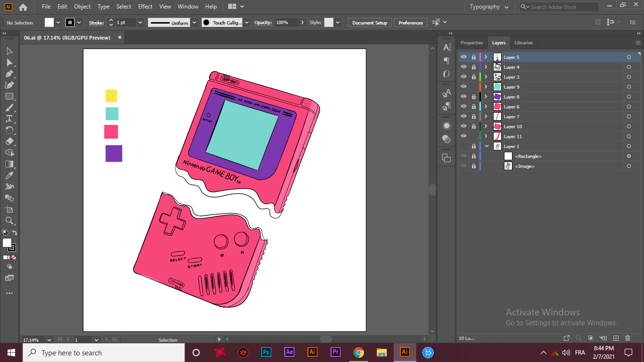
Task: Click the Opacity 100% field
Action: click(x=287, y=23)
